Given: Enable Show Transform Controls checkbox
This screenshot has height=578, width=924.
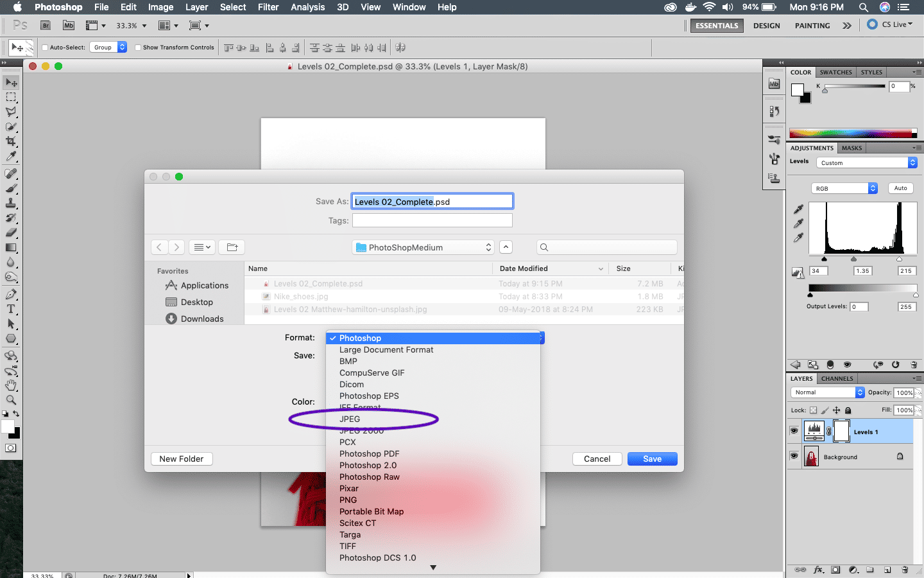Looking at the screenshot, I should 138,48.
